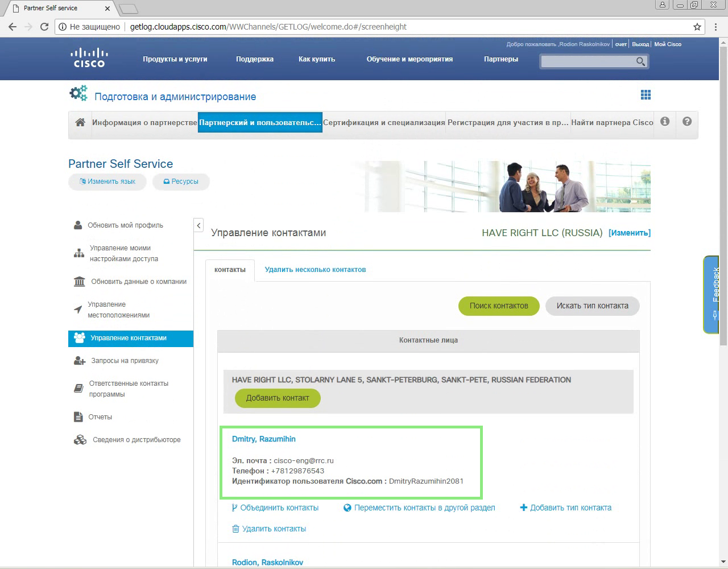Collapse the sidebar with the chevron
Image resolution: width=728 pixels, height=569 pixels.
[198, 225]
